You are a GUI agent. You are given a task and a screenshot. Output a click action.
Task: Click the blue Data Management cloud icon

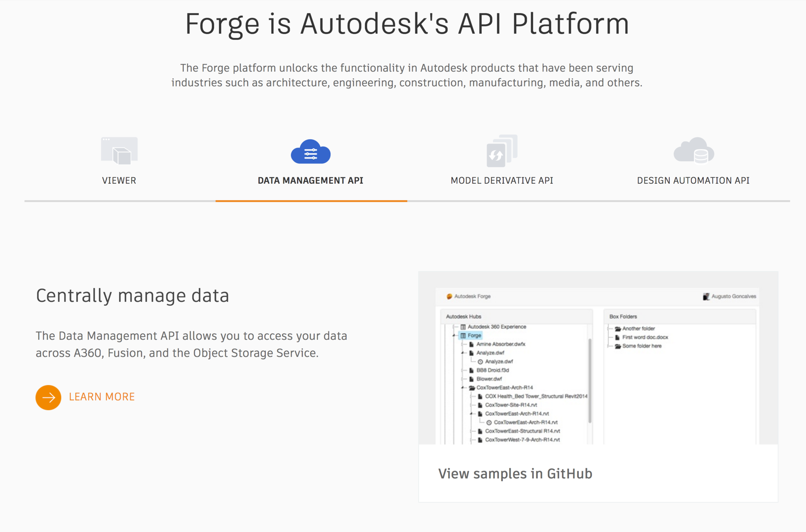(x=311, y=152)
